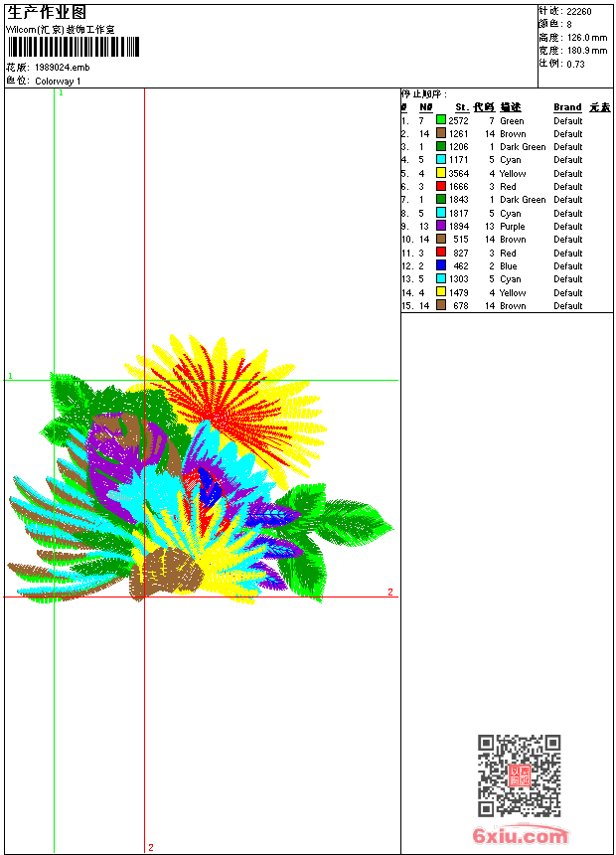Select the stitch count value 2572
The image size is (616, 855).
tap(458, 120)
